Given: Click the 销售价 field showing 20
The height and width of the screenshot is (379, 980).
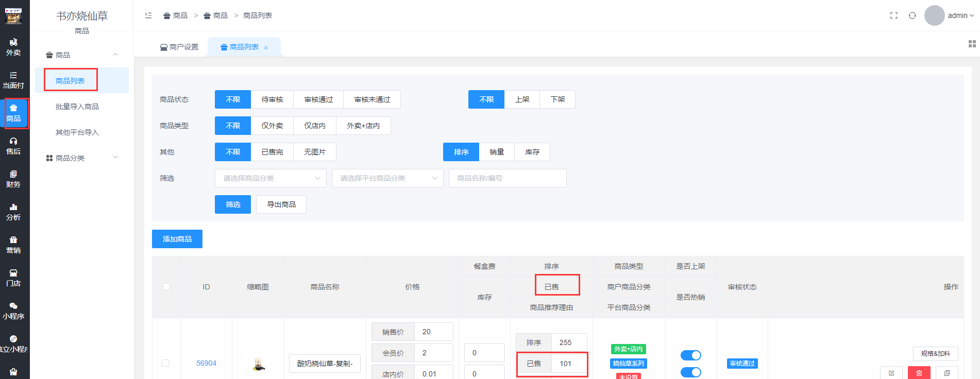Looking at the screenshot, I should coord(434,332).
